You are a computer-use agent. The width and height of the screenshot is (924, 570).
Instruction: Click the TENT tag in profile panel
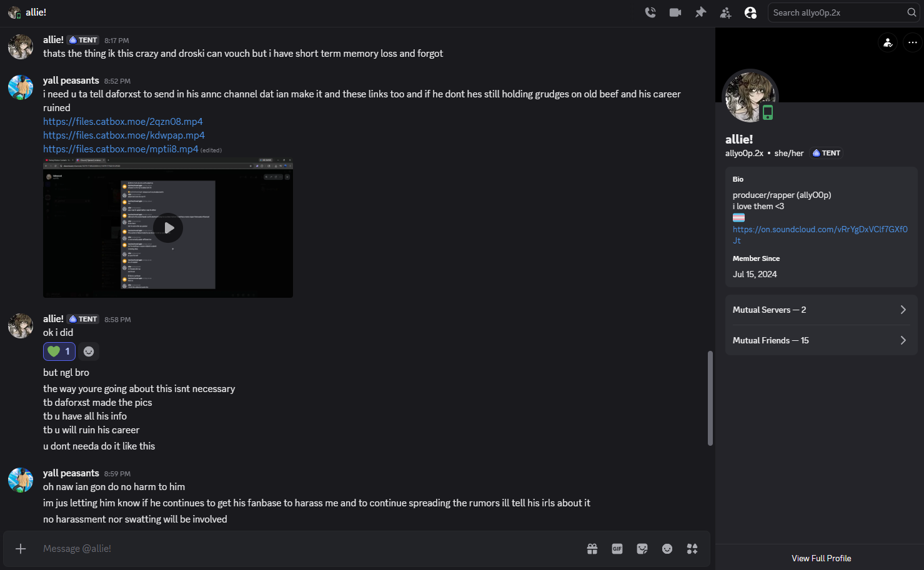coord(827,153)
